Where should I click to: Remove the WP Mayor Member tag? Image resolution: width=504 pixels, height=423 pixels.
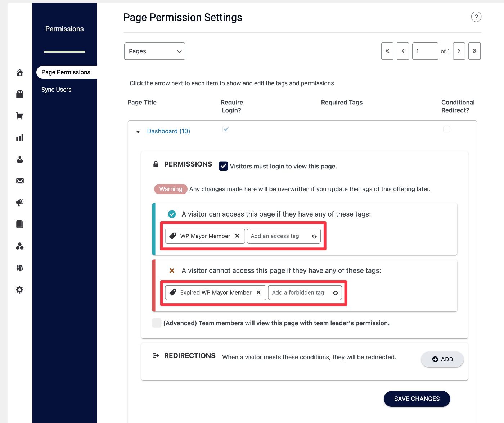pos(237,236)
